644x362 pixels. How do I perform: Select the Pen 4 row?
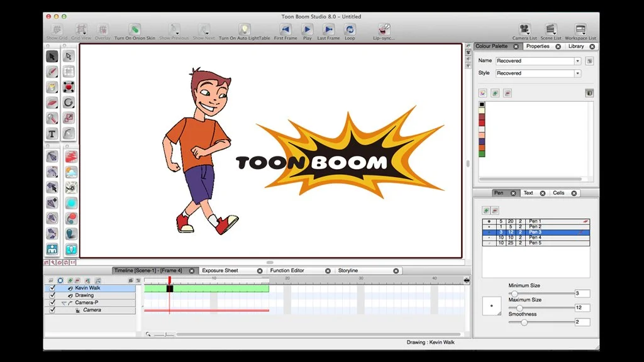536,238
